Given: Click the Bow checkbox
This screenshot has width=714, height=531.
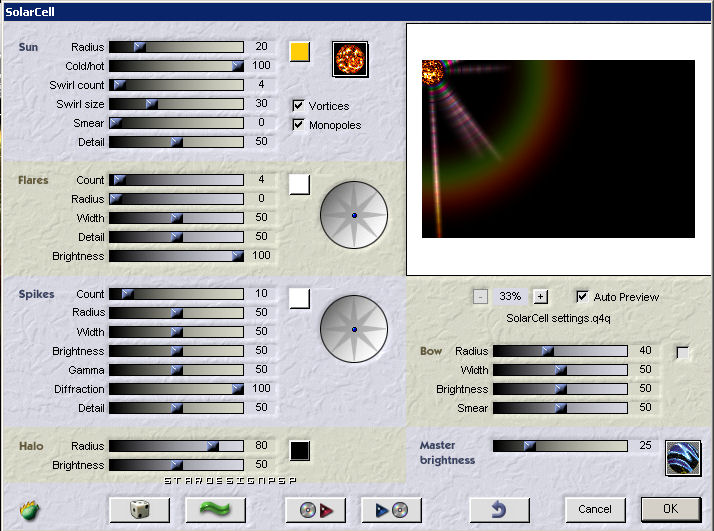Looking at the screenshot, I should (683, 352).
